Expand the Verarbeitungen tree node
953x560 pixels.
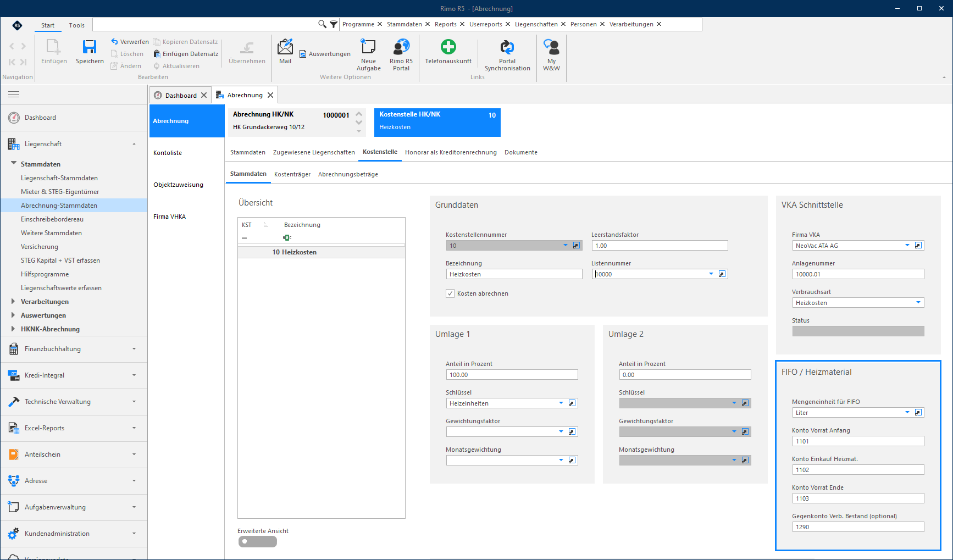(13, 301)
